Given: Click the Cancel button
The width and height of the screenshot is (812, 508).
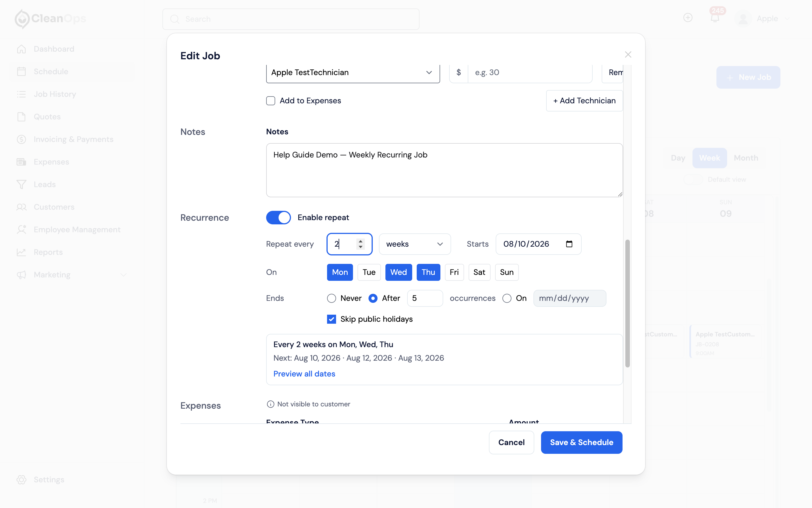Looking at the screenshot, I should [x=511, y=443].
